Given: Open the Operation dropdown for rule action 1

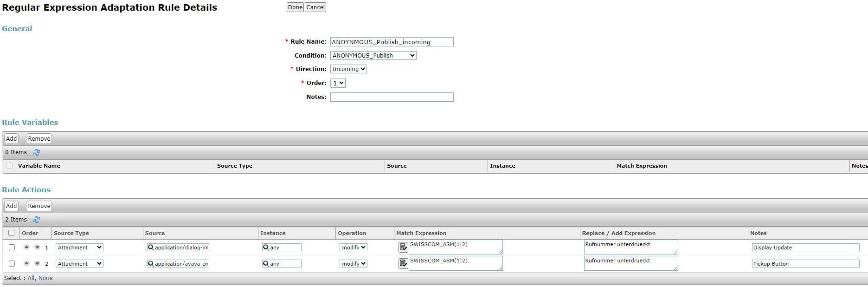Looking at the screenshot, I should 354,248.
